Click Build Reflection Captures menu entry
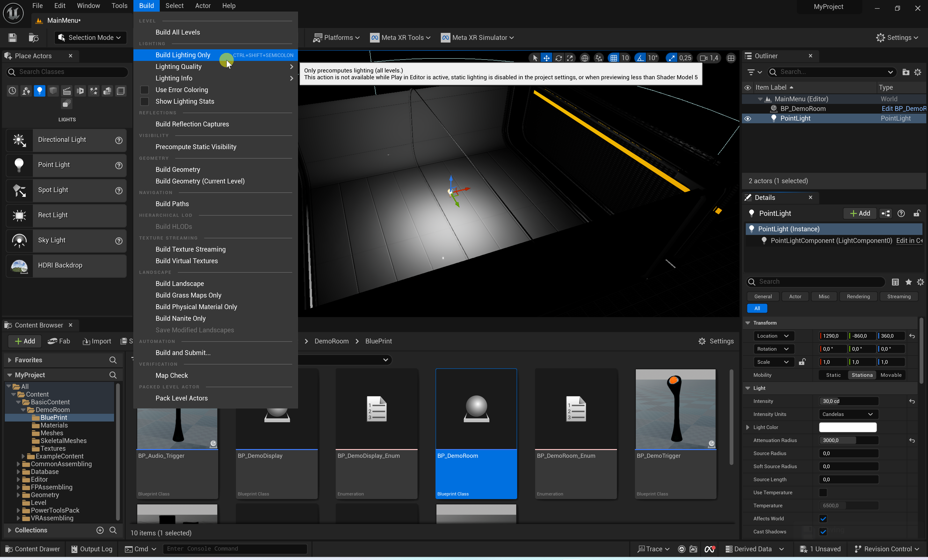 [x=192, y=124]
